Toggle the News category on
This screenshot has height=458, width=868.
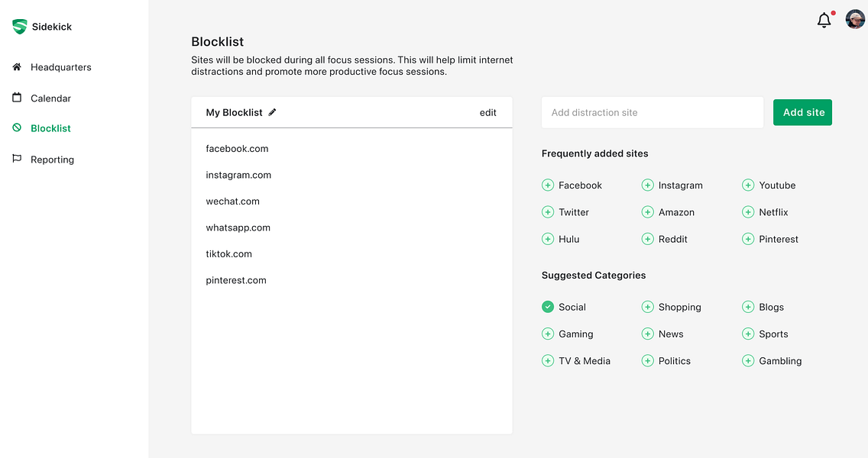tap(648, 334)
